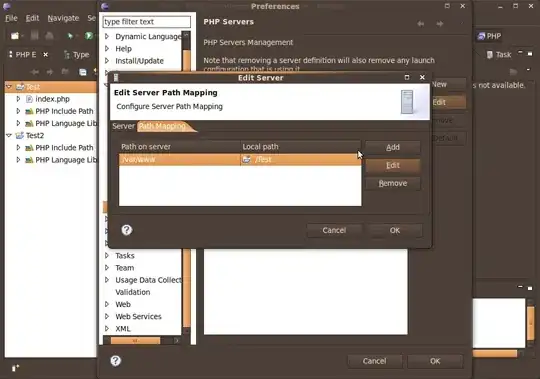
Task: Open help icon at bottom of Preferences
Action: click(x=116, y=360)
